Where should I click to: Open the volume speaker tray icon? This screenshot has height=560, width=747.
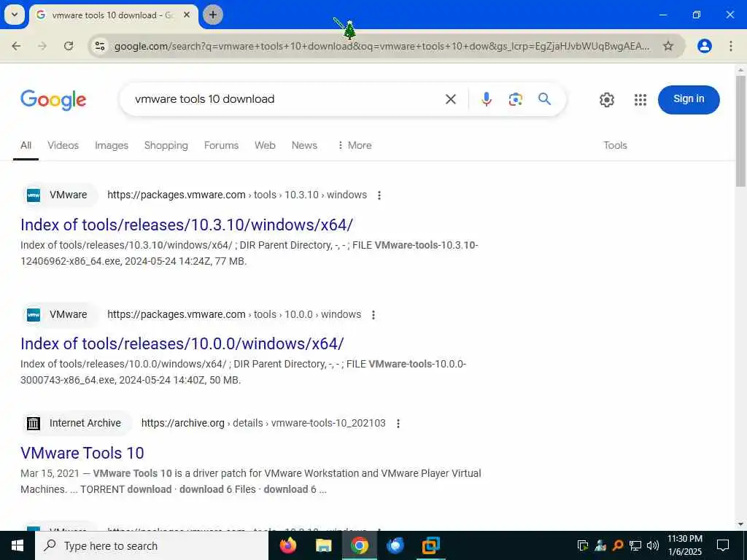pos(653,545)
